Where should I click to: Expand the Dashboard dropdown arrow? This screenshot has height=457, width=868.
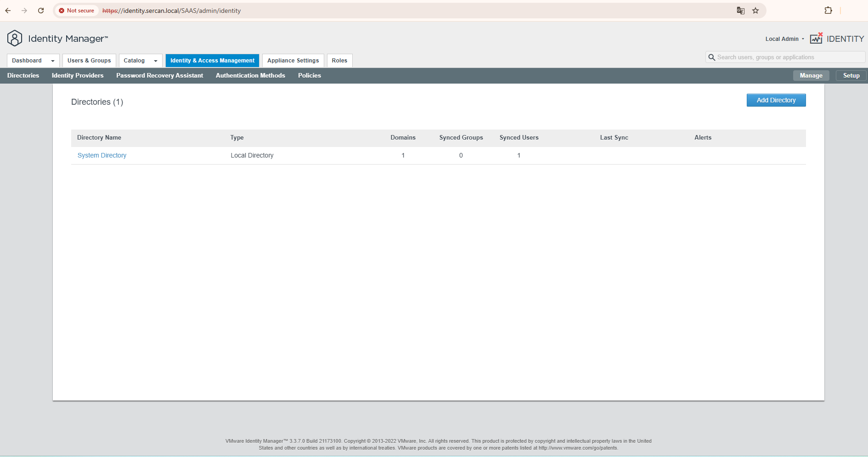pos(53,61)
